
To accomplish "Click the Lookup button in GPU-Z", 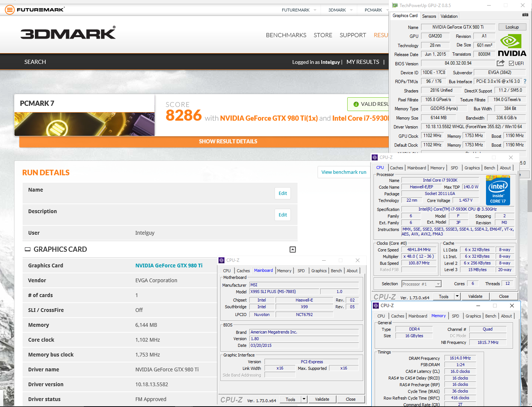I will pos(512,27).
